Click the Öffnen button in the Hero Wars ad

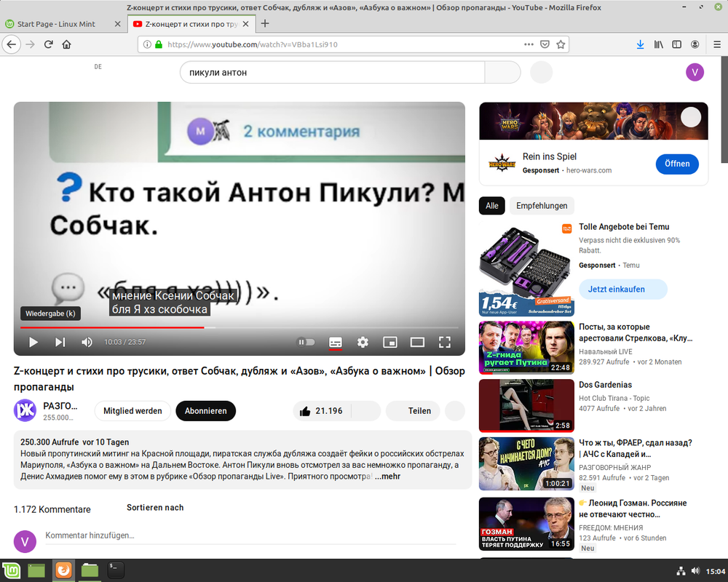[677, 164]
